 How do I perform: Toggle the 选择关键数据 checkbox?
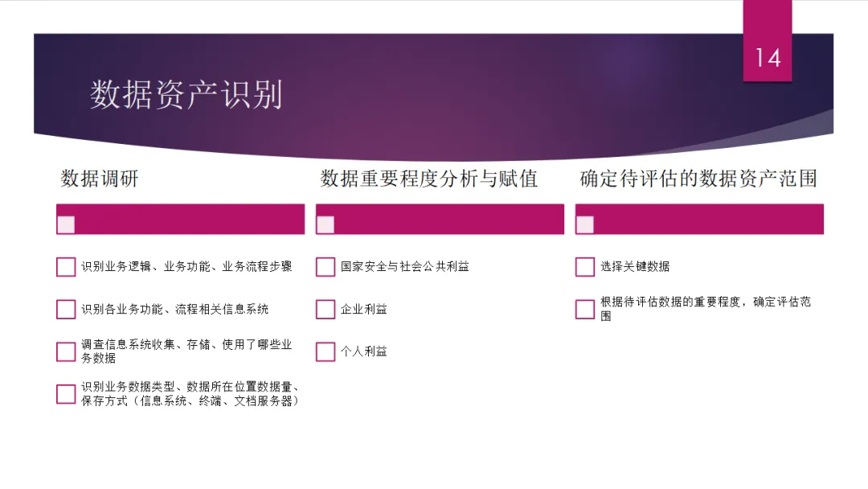tap(585, 267)
